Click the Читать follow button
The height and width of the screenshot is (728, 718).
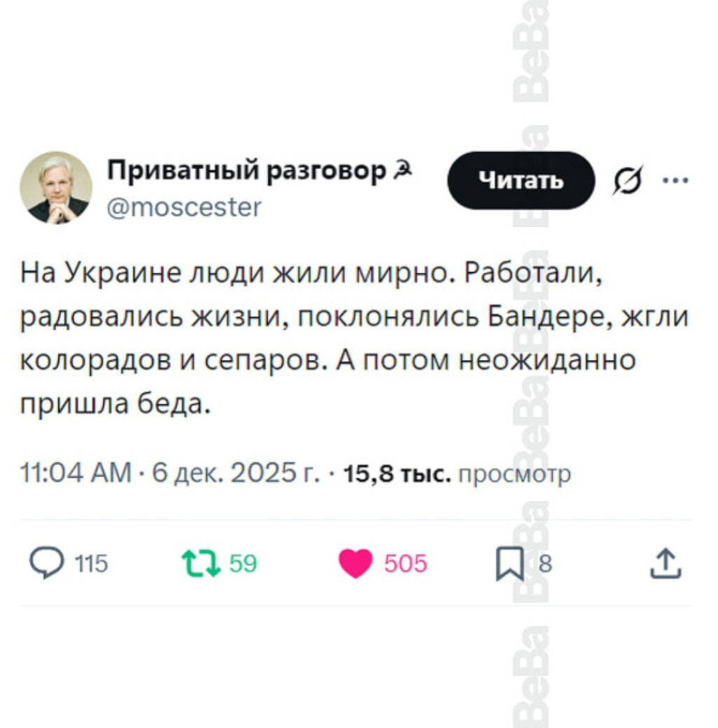click(x=520, y=180)
